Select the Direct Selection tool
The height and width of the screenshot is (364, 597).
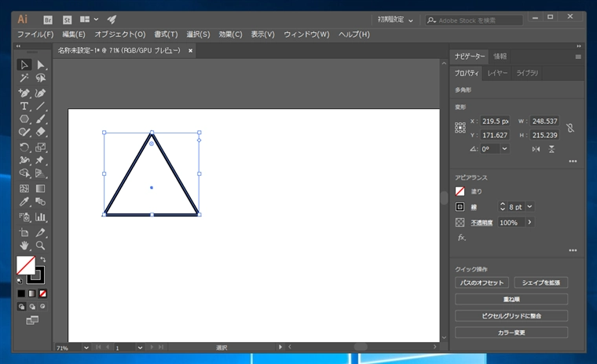(40, 64)
